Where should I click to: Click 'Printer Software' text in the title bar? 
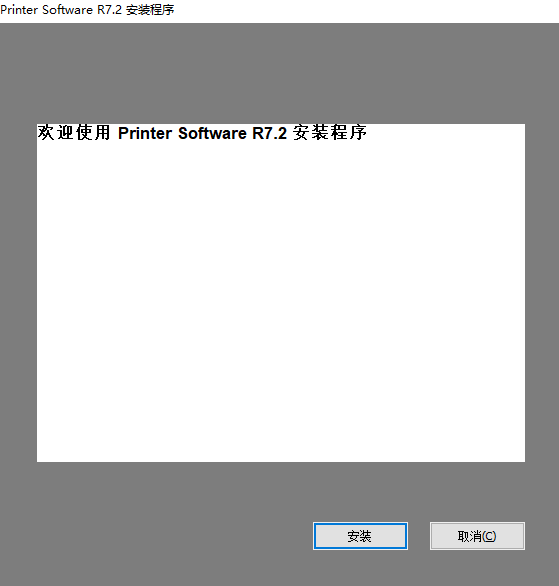pos(46,10)
